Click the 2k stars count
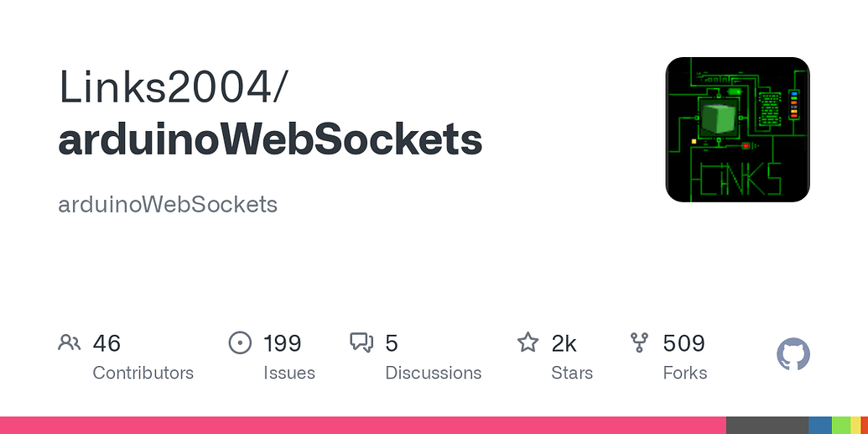 coord(564,343)
